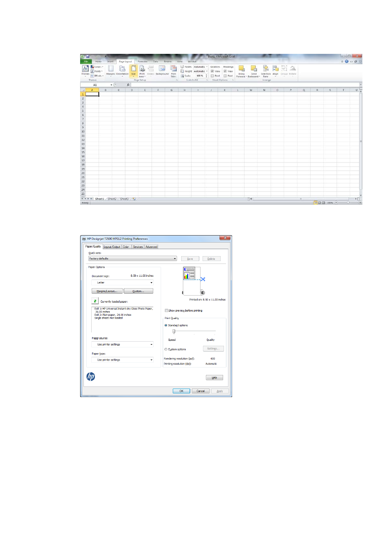The height and width of the screenshot is (555, 392).
Task: Click Cancel in Printing Preferences
Action: pyautogui.click(x=201, y=391)
